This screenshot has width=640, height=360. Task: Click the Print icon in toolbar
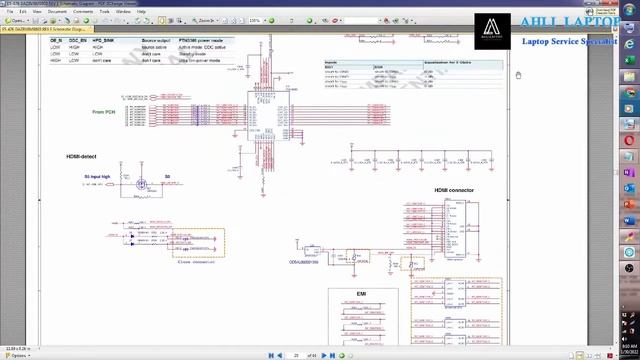[44, 21]
